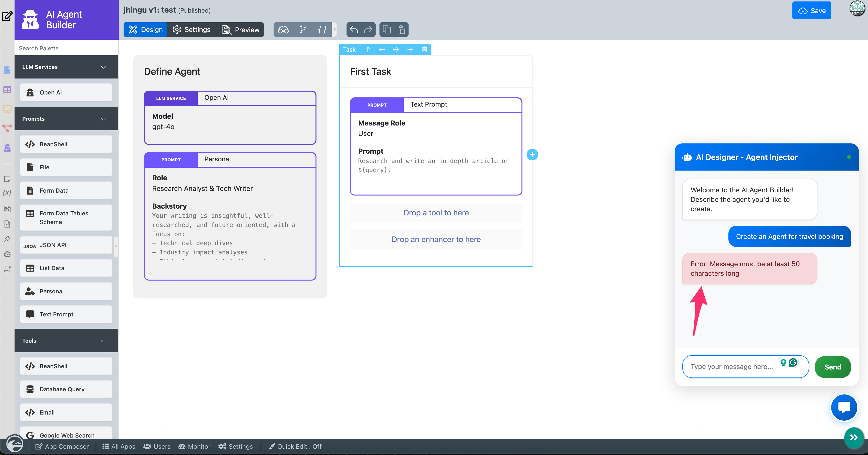Screen dimensions: 868x455
Task: Open the purple agent icon in left rail
Action: click(x=7, y=148)
